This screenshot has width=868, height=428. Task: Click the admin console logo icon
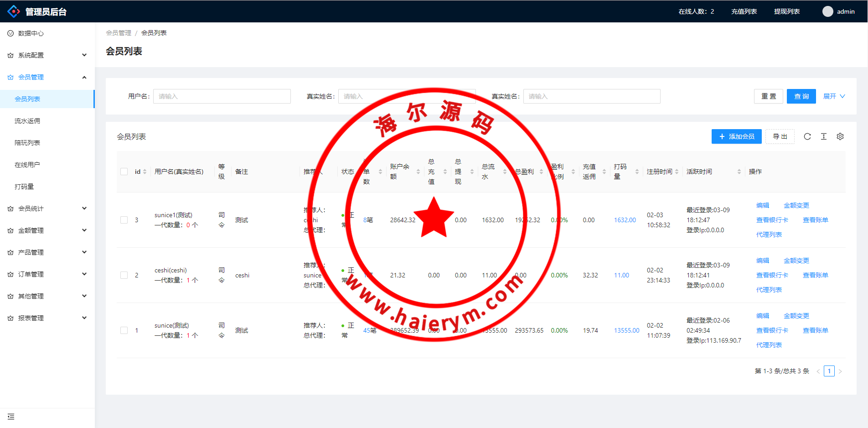14,11
